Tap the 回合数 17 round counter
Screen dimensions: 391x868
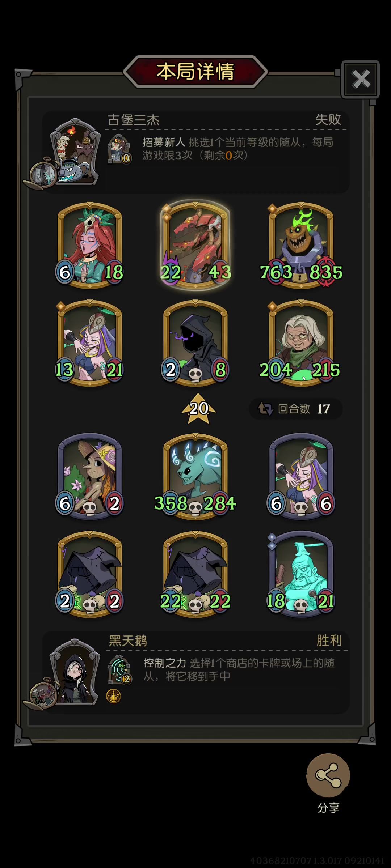click(295, 409)
